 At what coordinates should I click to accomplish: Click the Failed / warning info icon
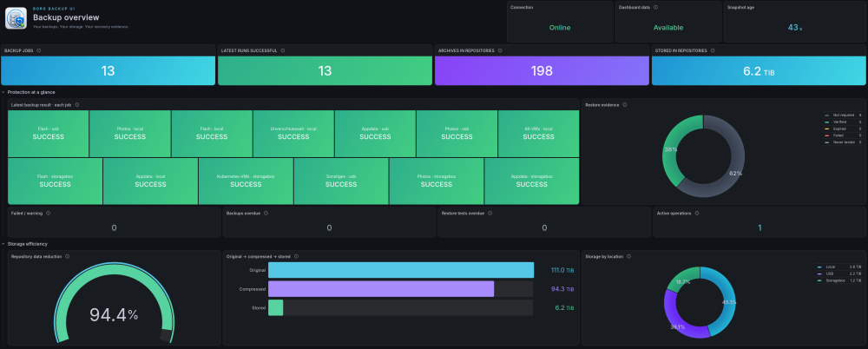coord(48,213)
